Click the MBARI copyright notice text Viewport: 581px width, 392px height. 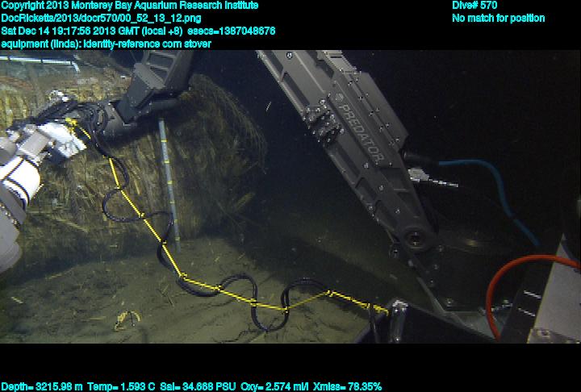pos(129,6)
